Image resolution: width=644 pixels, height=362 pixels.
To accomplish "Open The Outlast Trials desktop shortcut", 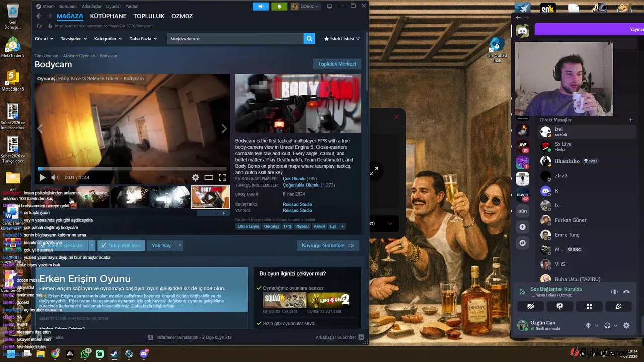I will (x=497, y=50).
